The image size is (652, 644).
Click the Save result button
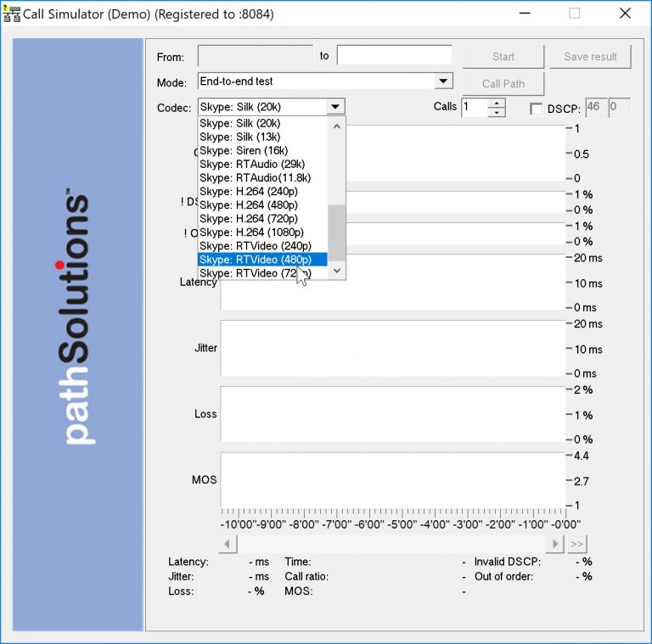[x=590, y=56]
